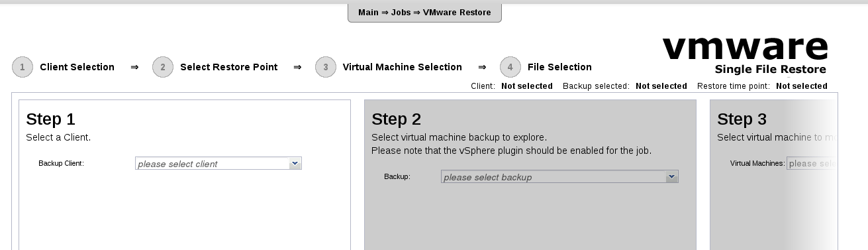The height and width of the screenshot is (250, 868).
Task: Click the step 3 circle icon
Action: click(326, 67)
